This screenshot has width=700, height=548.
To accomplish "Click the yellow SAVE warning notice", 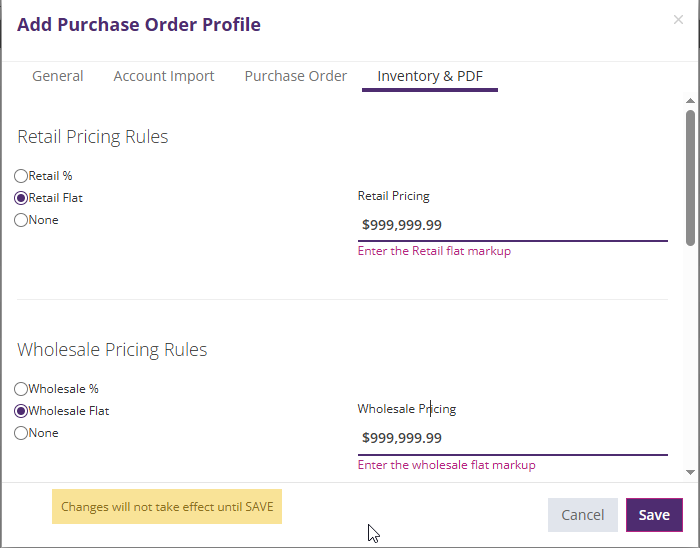I will [167, 507].
